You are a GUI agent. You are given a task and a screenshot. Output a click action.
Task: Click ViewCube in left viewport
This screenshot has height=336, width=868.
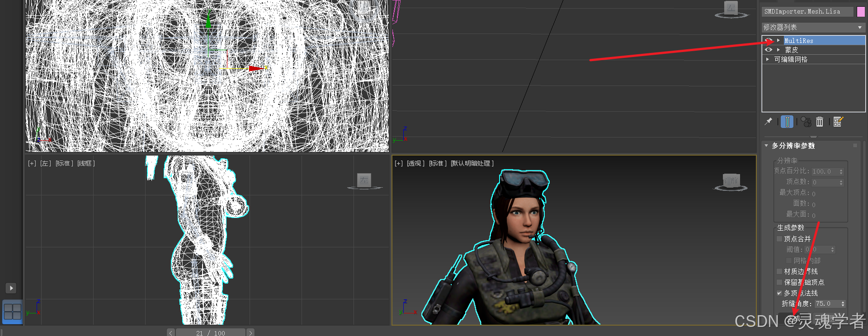click(364, 181)
